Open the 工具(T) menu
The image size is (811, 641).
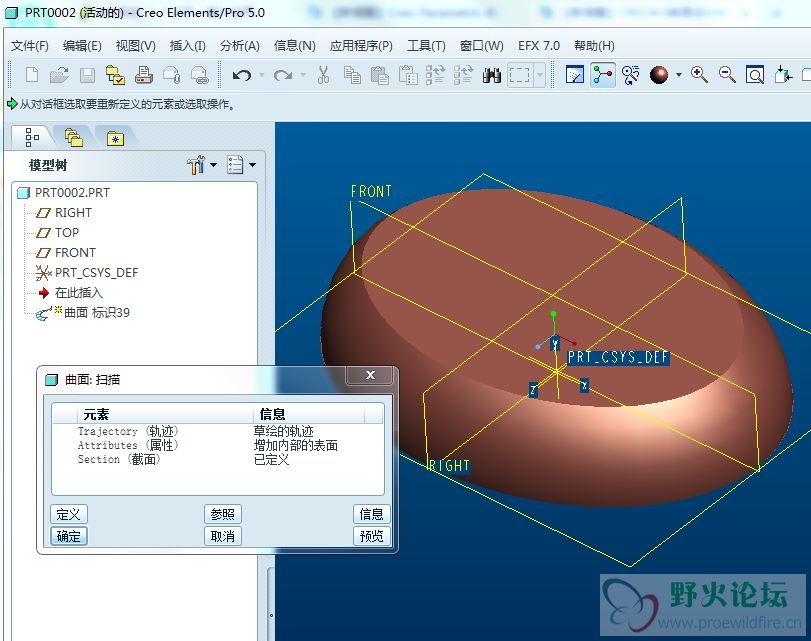pyautogui.click(x=426, y=46)
